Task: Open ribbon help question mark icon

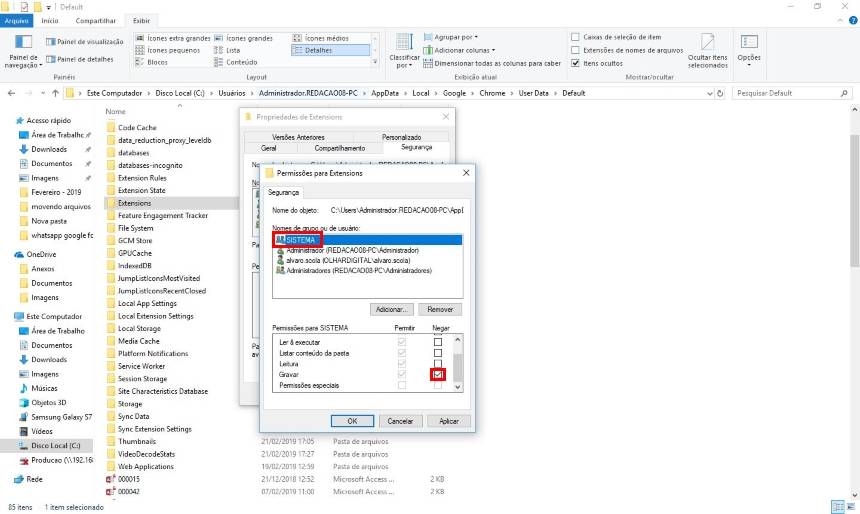Action: click(853, 20)
